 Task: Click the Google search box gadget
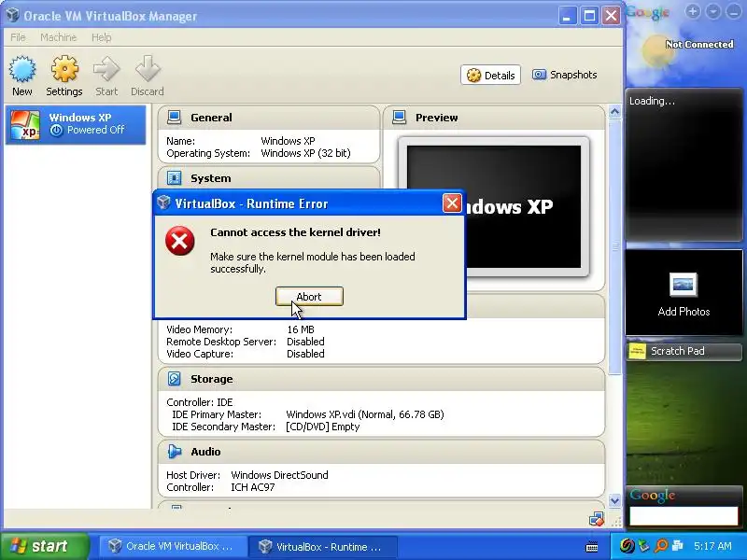click(684, 516)
